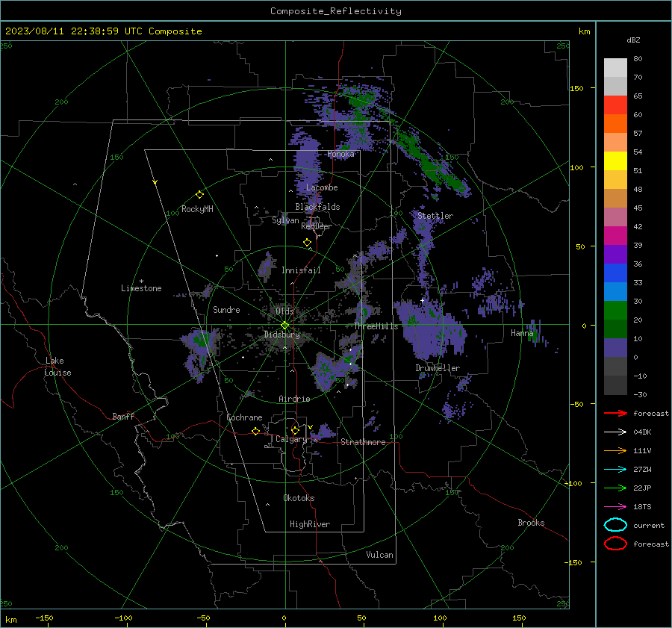Screen dimensions: 672x628
Task: Click the Calgary city label
Action: click(291, 439)
